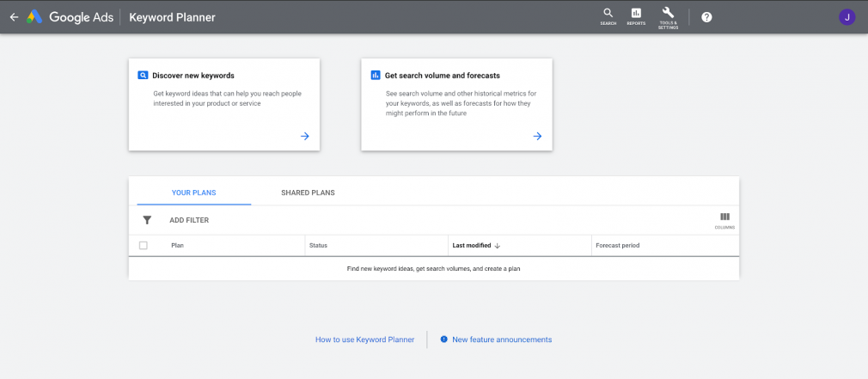Open the Discover new keywords card
This screenshot has width=868, height=379.
pyautogui.click(x=224, y=105)
